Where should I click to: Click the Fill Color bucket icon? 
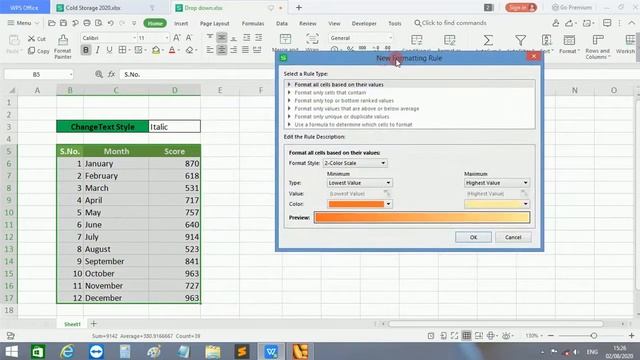click(156, 50)
